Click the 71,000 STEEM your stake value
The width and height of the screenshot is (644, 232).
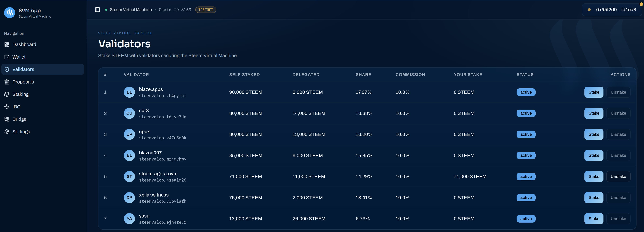pyautogui.click(x=470, y=176)
